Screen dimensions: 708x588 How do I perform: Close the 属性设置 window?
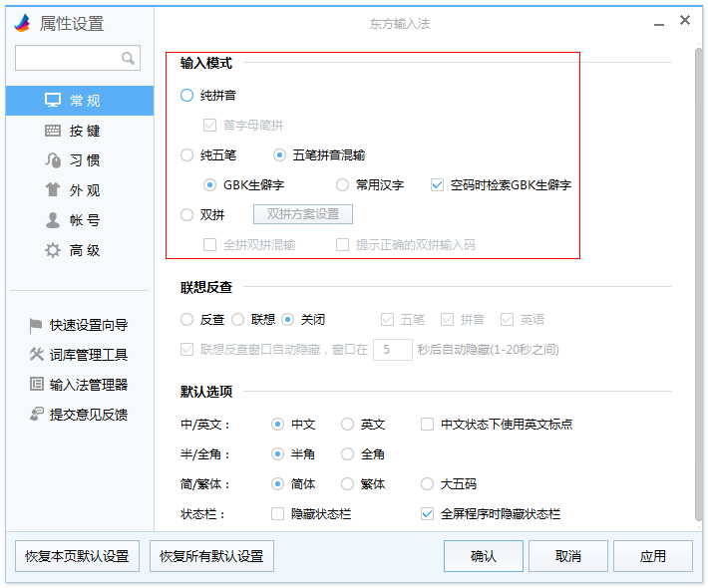click(x=685, y=20)
